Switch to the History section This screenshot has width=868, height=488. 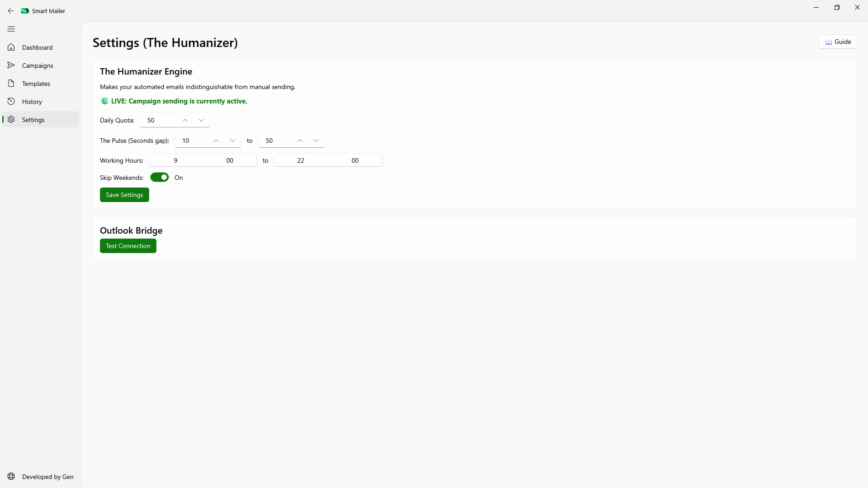point(32,101)
